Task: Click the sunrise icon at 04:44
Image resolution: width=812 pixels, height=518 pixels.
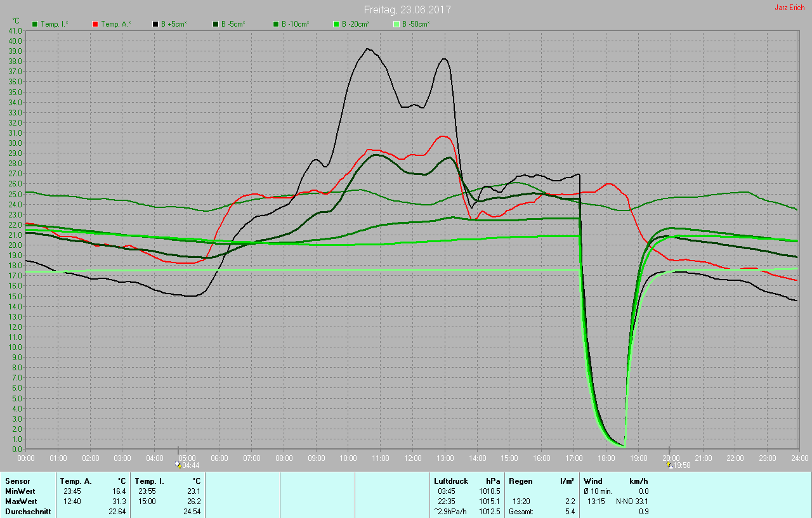Action: (x=178, y=464)
